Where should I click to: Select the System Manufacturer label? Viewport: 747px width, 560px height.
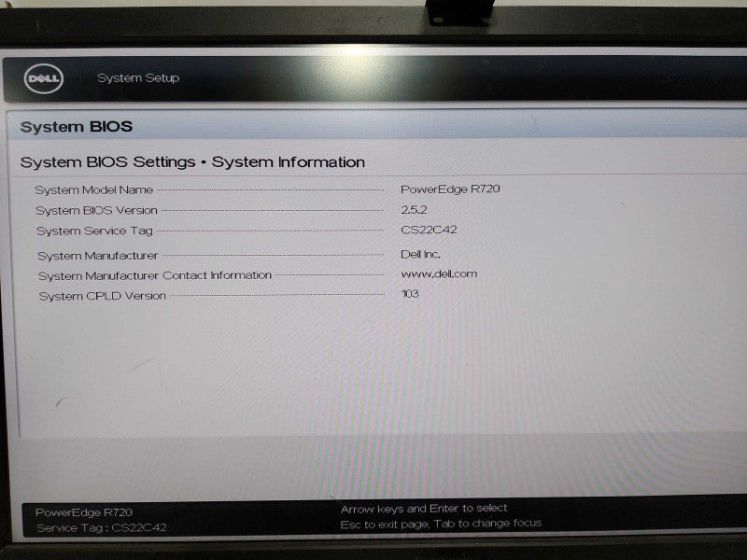point(98,256)
